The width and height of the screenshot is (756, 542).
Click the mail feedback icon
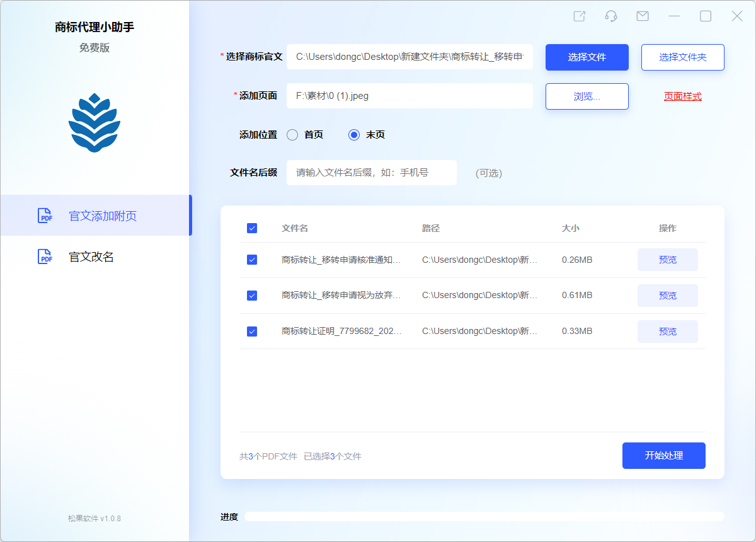(642, 16)
